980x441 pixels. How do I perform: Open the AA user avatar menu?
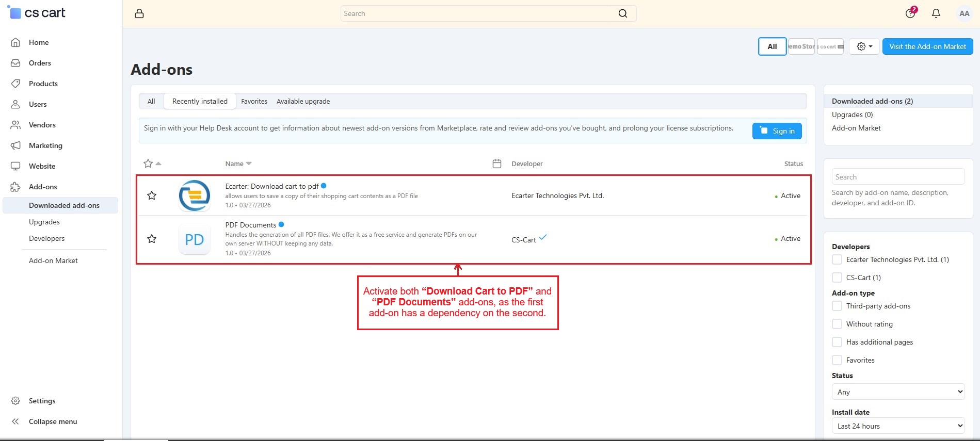click(964, 14)
